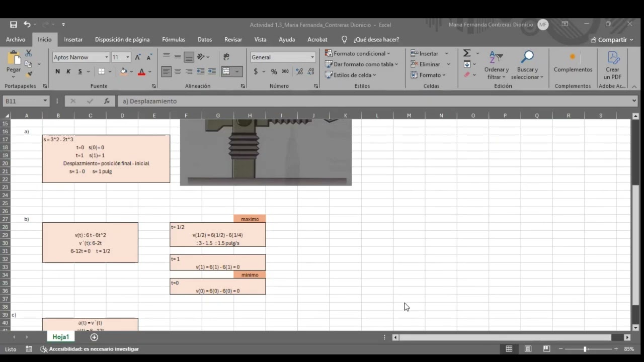Expand the Formato condicional menu
Viewport: 644px width, 362px height.
[x=357, y=53]
